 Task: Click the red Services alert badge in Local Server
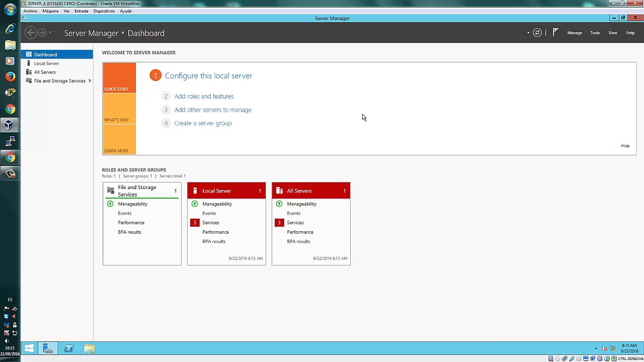coord(195,222)
